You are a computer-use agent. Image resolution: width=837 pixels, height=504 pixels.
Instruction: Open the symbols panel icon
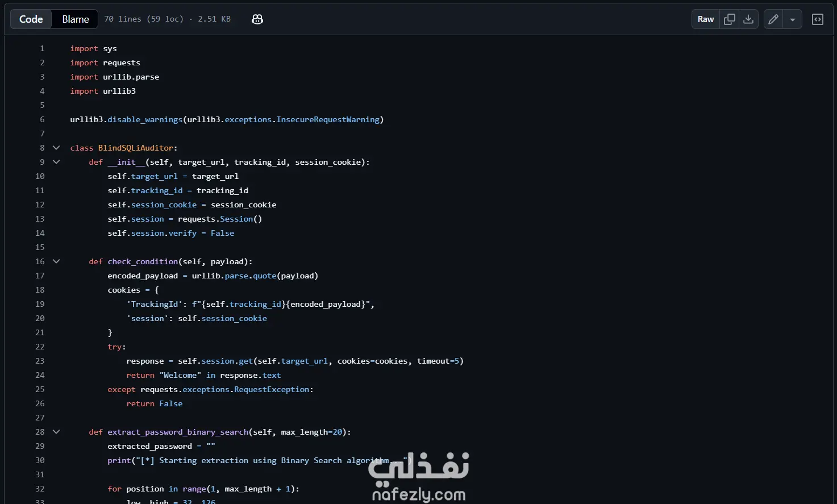point(818,19)
